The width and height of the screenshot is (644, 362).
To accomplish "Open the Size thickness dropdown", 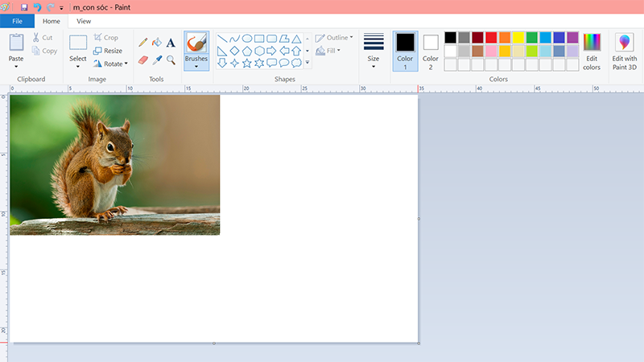I will click(x=374, y=51).
